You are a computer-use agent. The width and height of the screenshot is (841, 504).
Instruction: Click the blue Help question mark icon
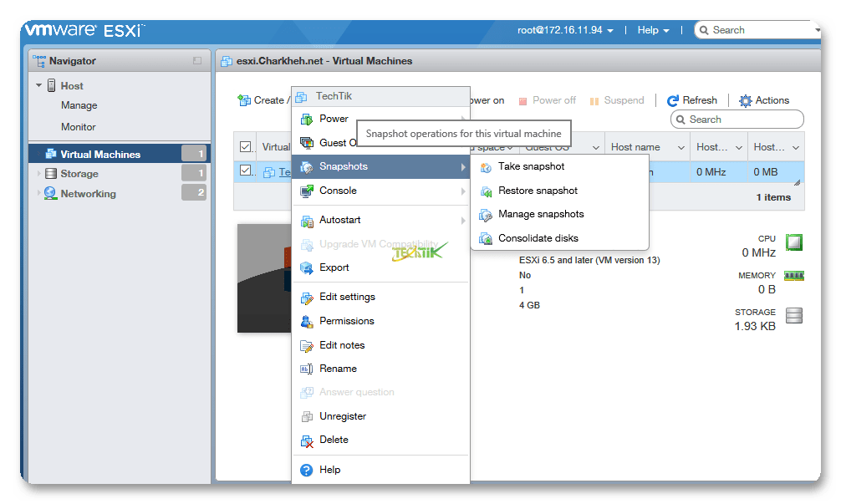pos(306,471)
